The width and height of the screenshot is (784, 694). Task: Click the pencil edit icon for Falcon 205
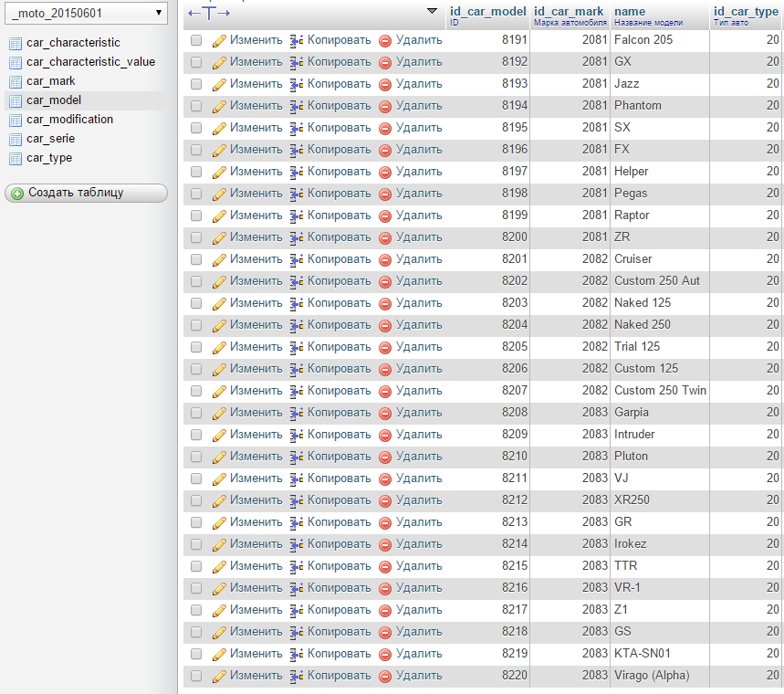(219, 40)
